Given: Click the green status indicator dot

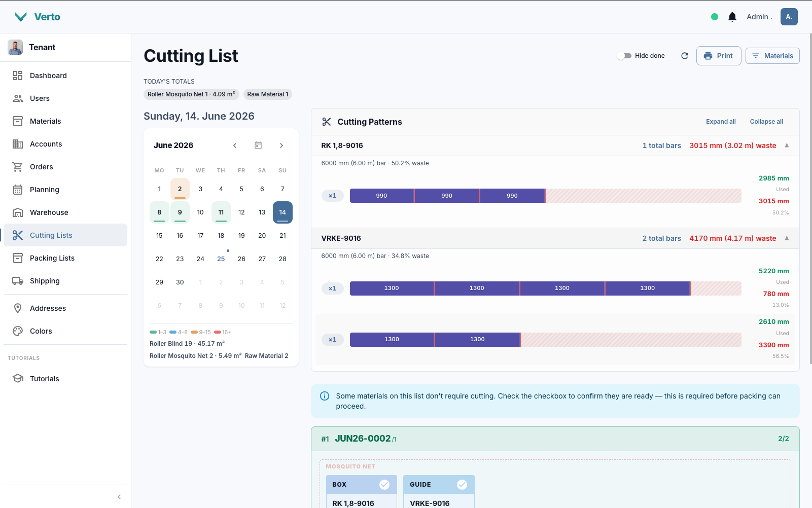Looking at the screenshot, I should click(x=715, y=17).
